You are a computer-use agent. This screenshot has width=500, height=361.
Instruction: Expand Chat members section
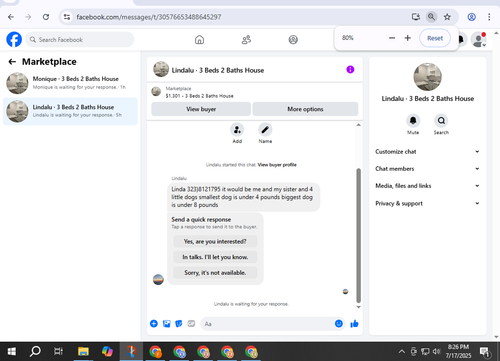[427, 169]
